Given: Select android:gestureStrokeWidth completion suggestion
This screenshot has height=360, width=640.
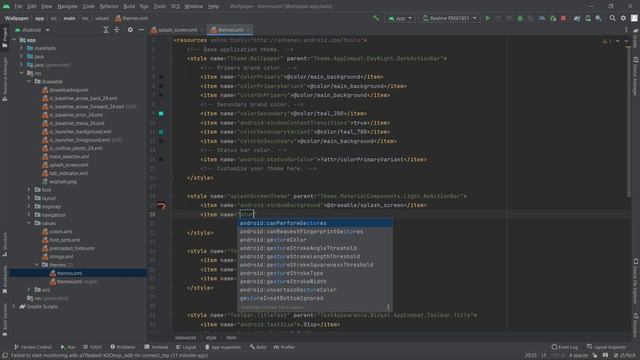Looking at the screenshot, I should (x=315, y=282).
